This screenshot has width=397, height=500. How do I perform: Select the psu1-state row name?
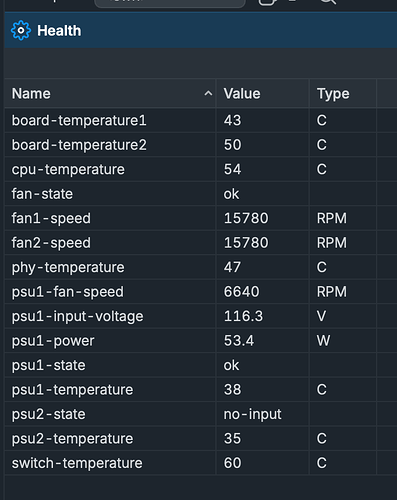pos(49,365)
